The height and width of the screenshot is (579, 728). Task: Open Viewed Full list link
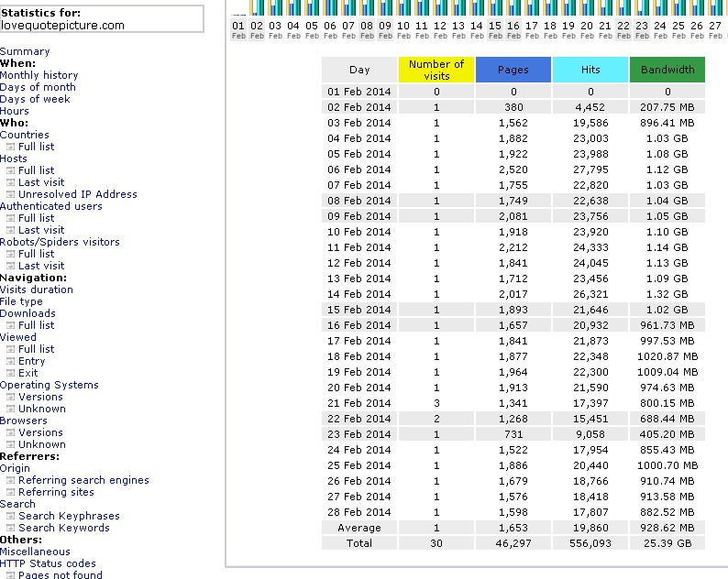point(36,349)
